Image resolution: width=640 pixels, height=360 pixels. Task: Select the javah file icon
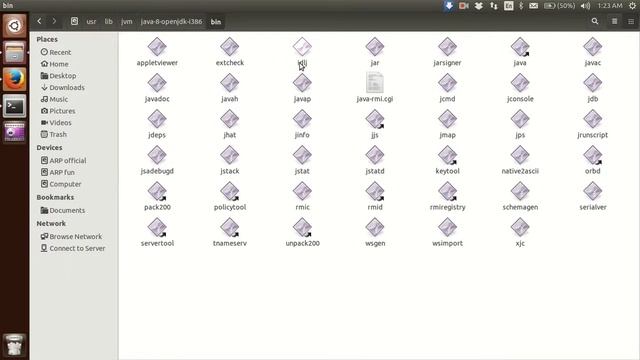tap(229, 83)
